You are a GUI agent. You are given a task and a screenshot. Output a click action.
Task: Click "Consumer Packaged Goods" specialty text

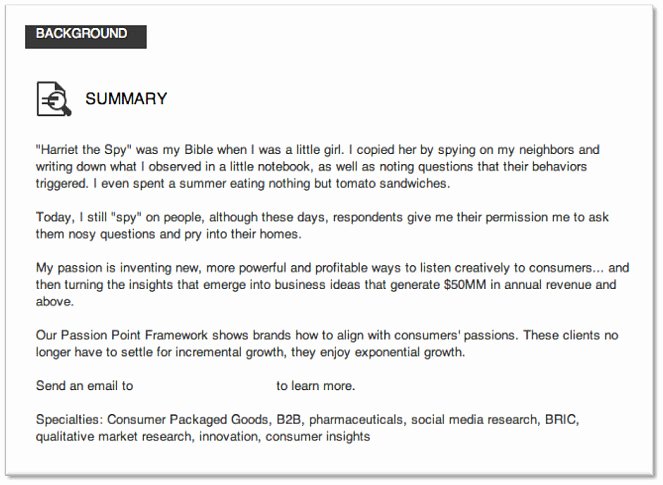click(x=188, y=419)
